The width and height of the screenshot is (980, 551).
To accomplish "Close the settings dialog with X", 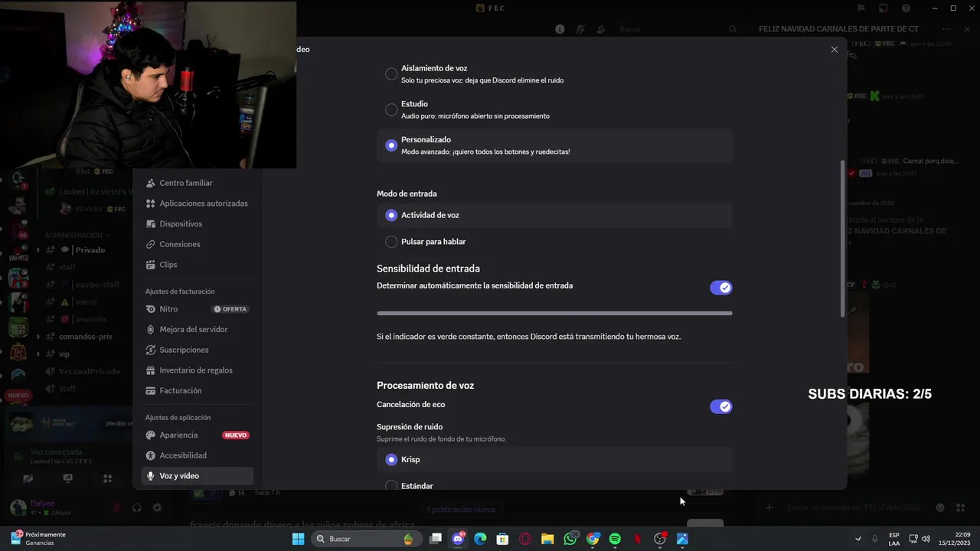I will (x=835, y=50).
